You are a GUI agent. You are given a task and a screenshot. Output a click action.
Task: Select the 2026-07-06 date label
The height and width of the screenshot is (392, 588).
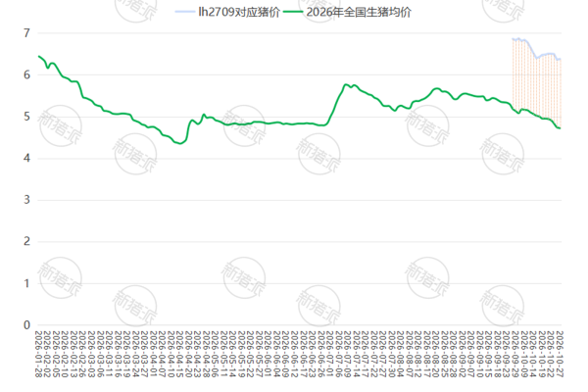[339, 354]
